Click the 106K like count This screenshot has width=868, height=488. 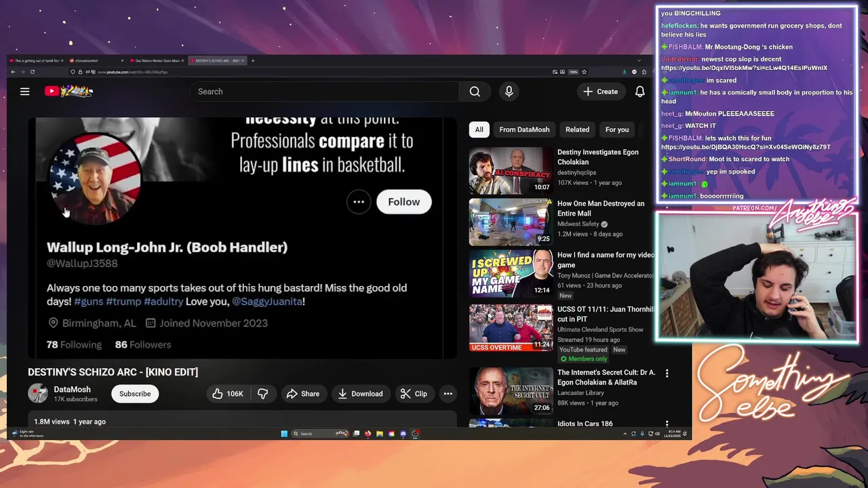point(235,394)
